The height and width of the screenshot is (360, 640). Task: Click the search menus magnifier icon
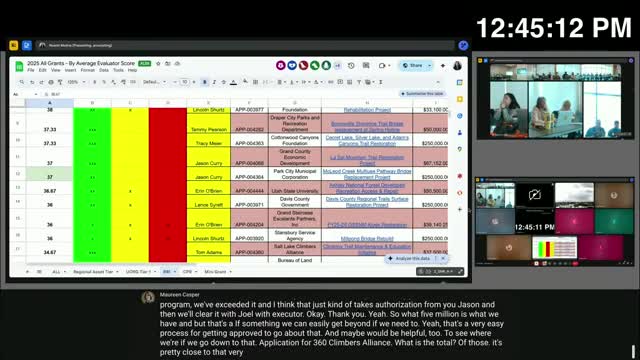point(22,82)
